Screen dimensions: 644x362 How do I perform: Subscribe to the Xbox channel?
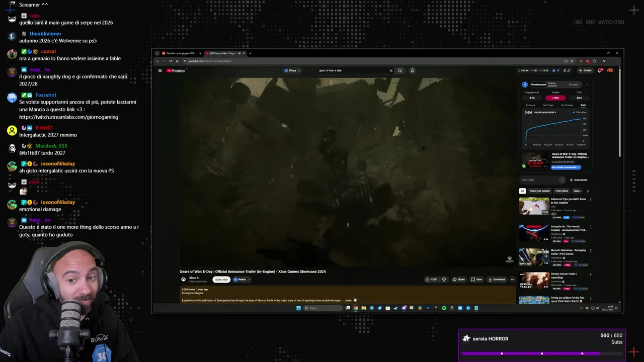click(221, 280)
